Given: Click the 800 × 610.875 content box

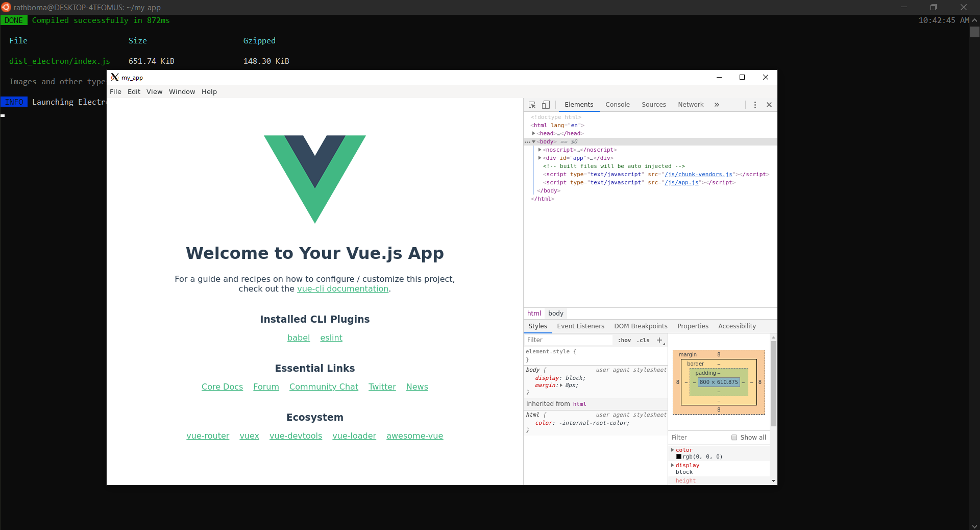Looking at the screenshot, I should pyautogui.click(x=719, y=382).
